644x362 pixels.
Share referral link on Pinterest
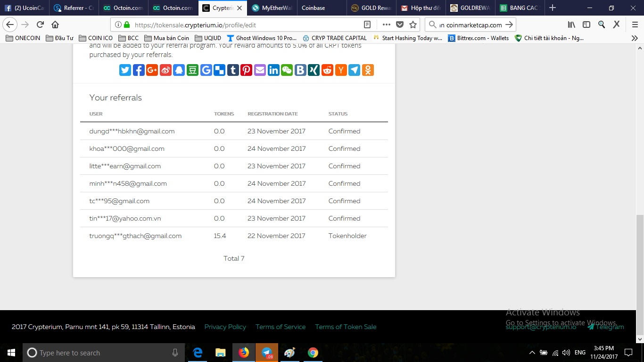(246, 70)
